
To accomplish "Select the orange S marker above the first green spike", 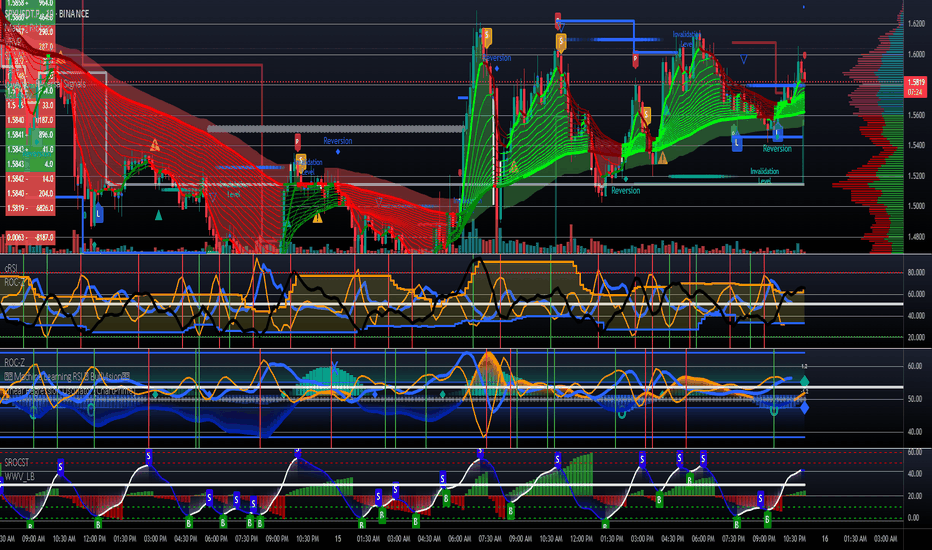I will pos(487,37).
